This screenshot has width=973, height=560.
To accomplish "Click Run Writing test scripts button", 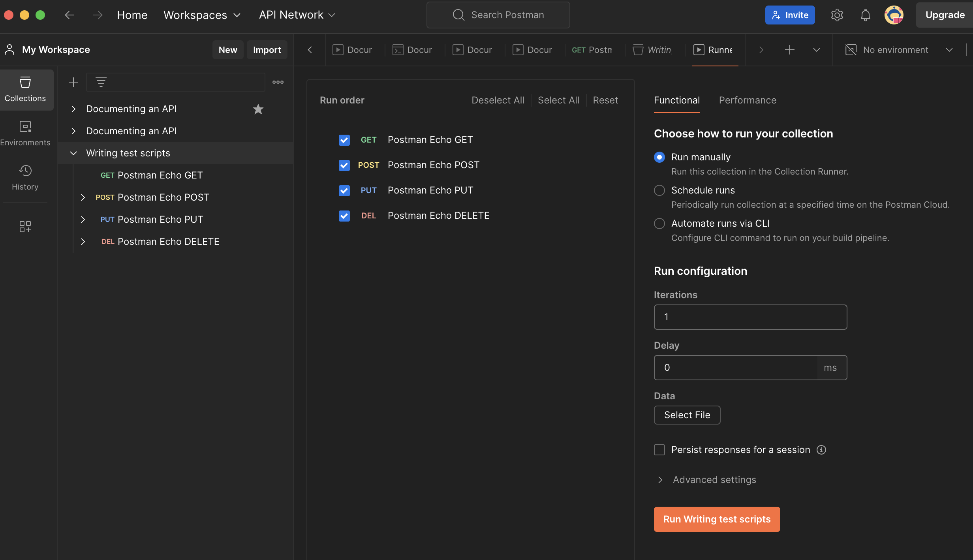I will coord(717,519).
